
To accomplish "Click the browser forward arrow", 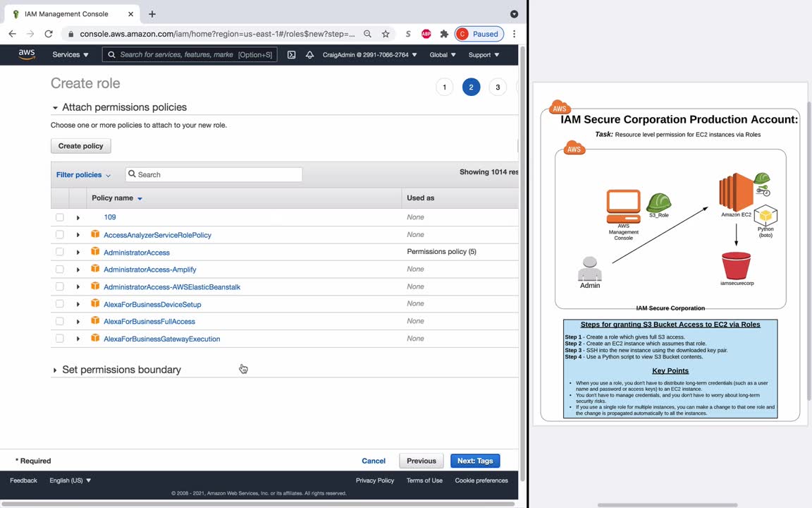I will pyautogui.click(x=30, y=34).
